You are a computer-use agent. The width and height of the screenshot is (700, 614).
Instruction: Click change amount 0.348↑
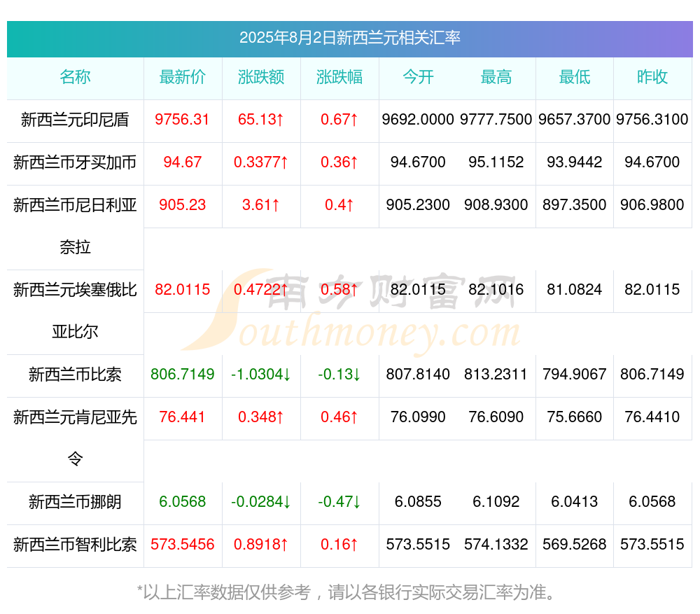pyautogui.click(x=260, y=417)
